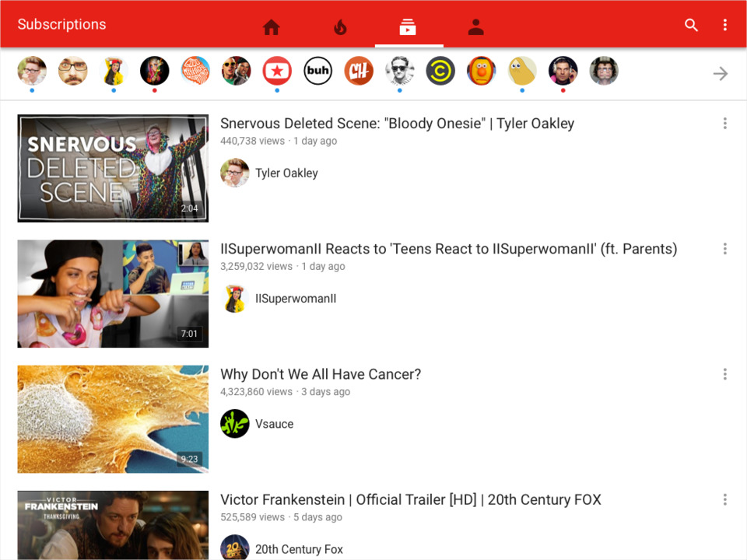The height and width of the screenshot is (560, 747).
Task: Select the Subscriptions tab icon
Action: (407, 26)
